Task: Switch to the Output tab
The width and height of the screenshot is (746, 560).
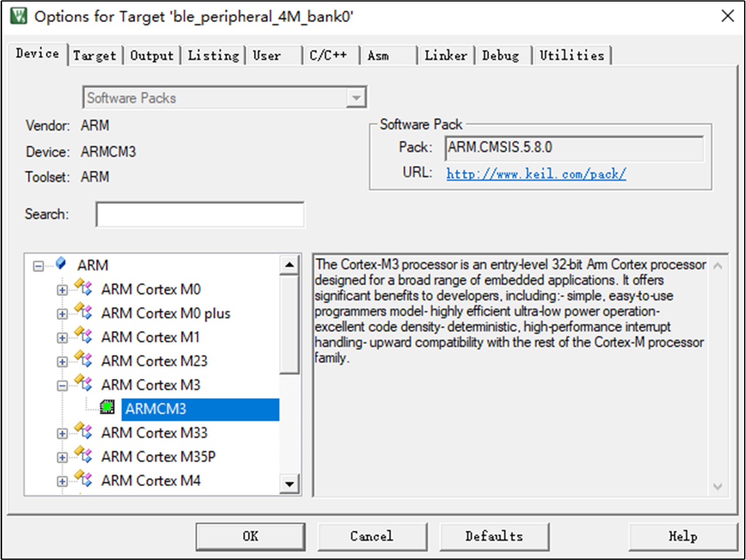Action: click(x=152, y=55)
